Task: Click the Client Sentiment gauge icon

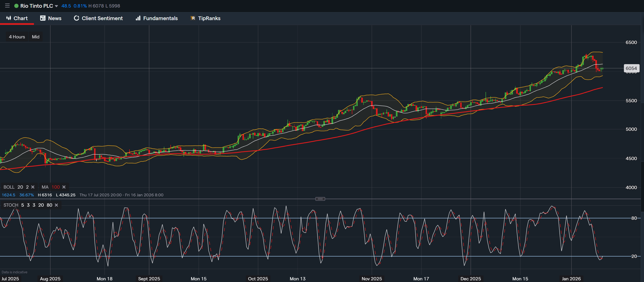Action: click(x=76, y=18)
